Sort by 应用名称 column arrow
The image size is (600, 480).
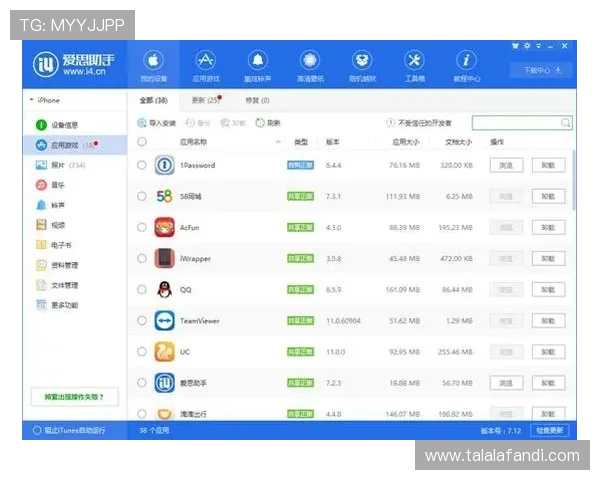(278, 142)
